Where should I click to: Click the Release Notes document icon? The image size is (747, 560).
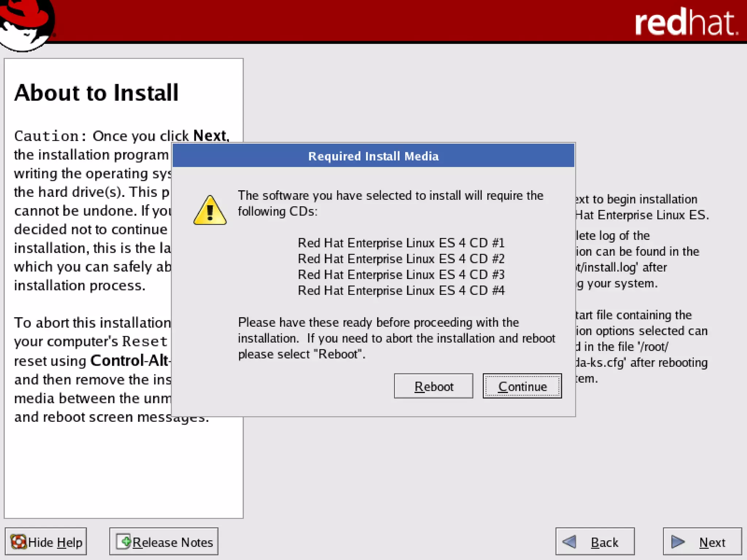[x=123, y=541]
